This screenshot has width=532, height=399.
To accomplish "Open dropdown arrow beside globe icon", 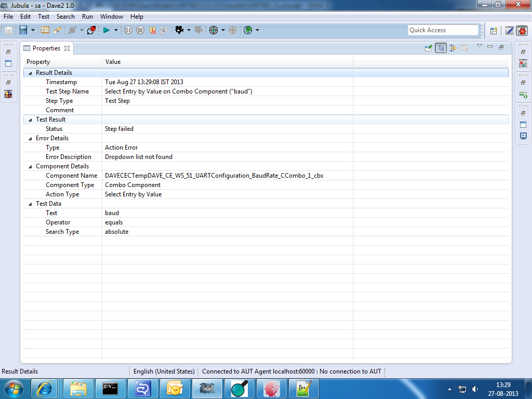I will coord(258,30).
